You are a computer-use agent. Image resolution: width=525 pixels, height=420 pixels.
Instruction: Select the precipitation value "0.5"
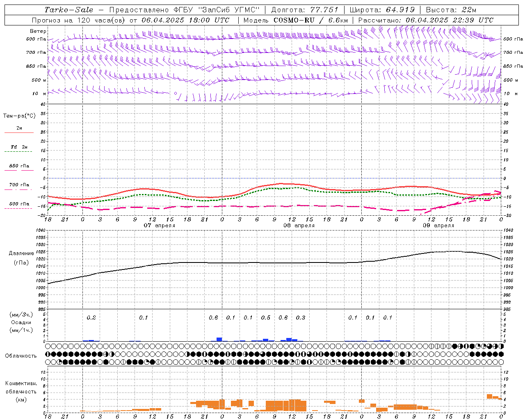tap(266, 317)
